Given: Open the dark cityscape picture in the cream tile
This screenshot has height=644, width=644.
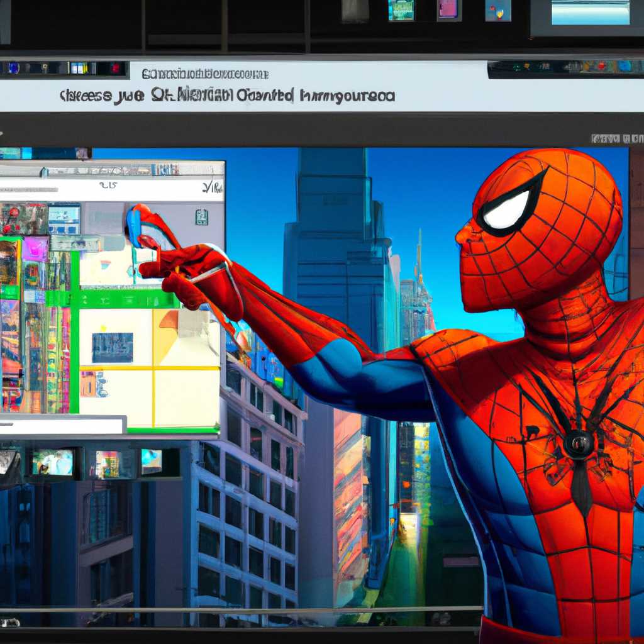Looking at the screenshot, I should 112,347.
